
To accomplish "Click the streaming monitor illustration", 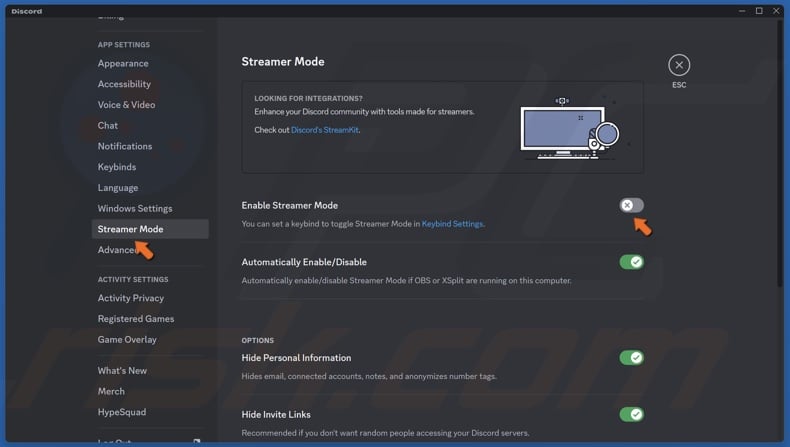I will (570, 128).
